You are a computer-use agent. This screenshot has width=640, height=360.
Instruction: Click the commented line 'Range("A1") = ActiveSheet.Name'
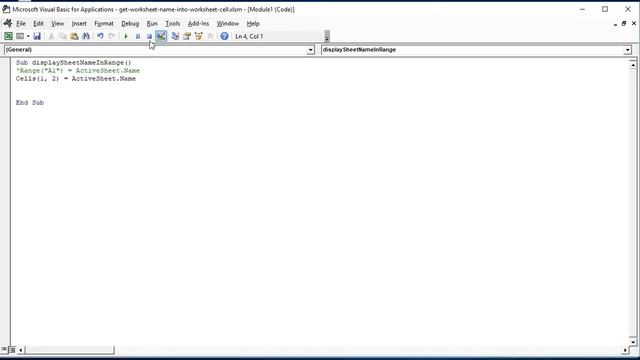[x=78, y=71]
